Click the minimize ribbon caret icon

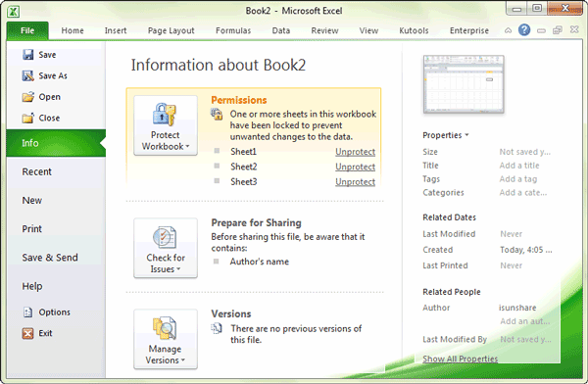tap(508, 30)
